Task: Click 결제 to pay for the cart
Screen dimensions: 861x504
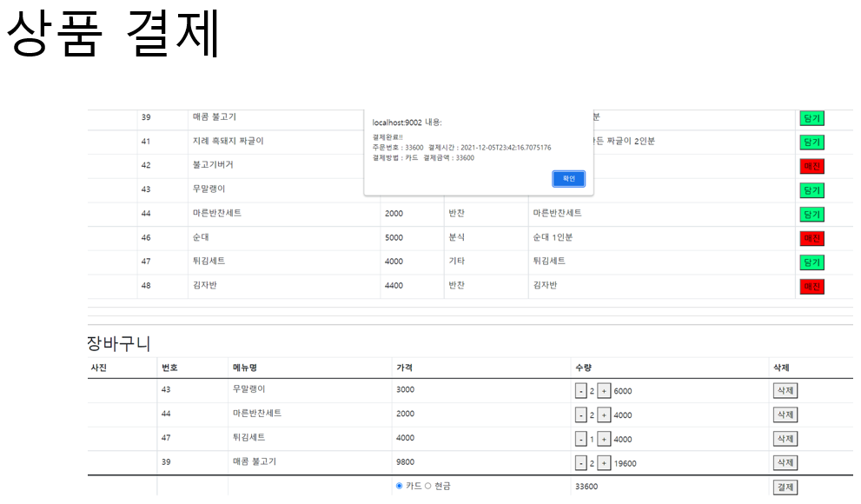Action: click(785, 487)
